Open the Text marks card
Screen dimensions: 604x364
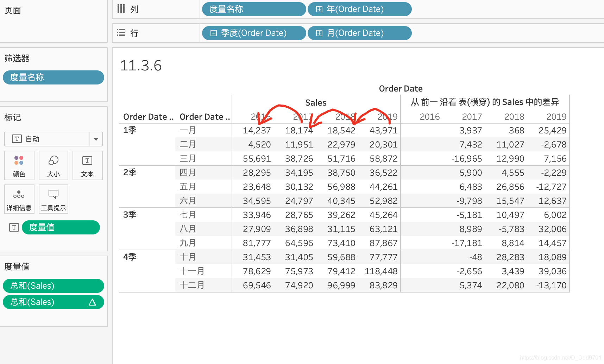pos(87,165)
